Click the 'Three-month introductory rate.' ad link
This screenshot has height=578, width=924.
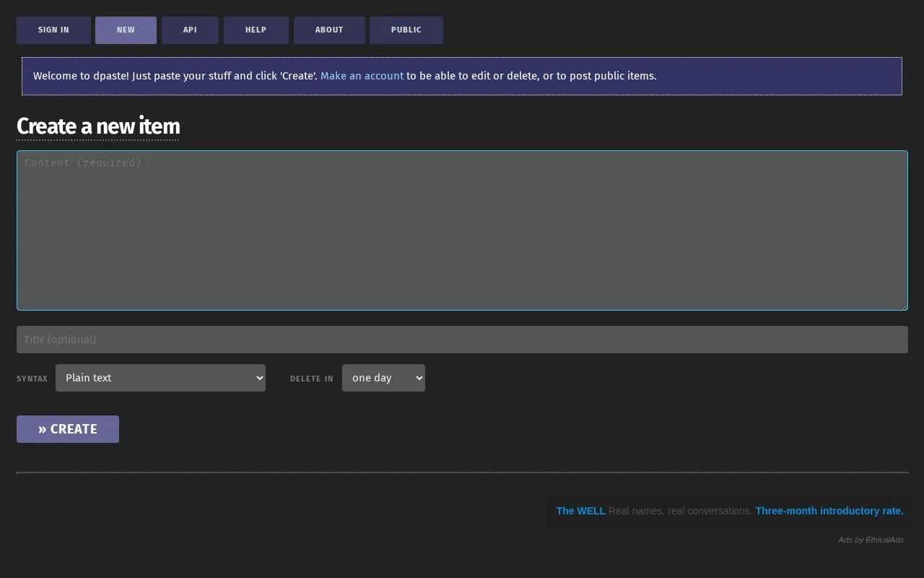click(x=829, y=511)
